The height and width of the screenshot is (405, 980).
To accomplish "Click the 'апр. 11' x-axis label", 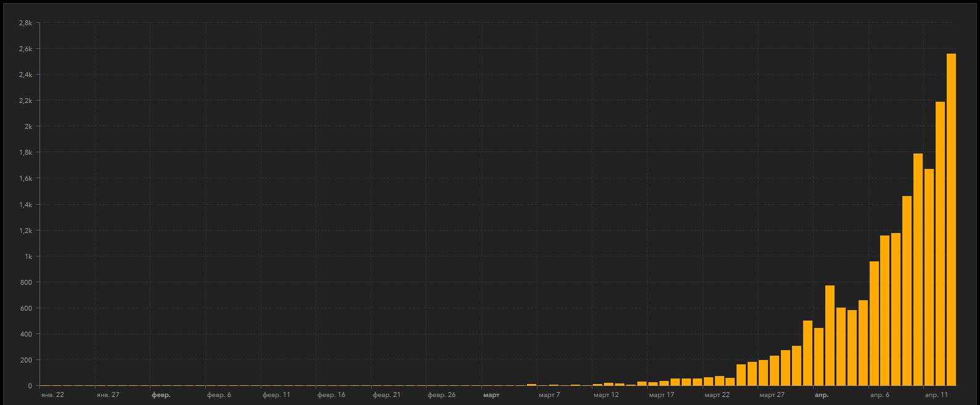I will coord(936,395).
